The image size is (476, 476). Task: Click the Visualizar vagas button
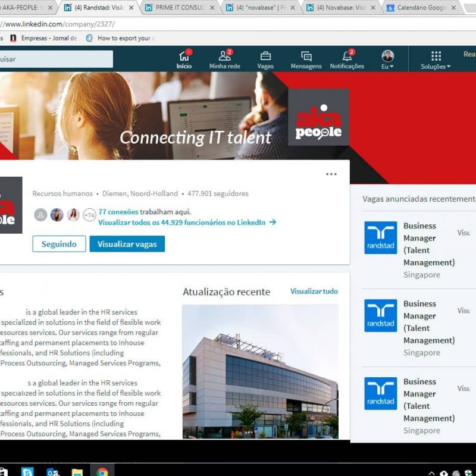[127, 244]
